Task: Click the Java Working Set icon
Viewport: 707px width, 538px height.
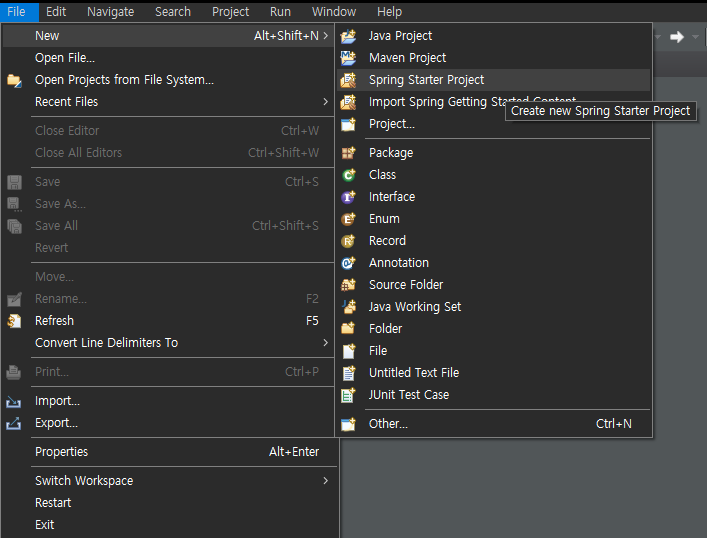Action: [x=348, y=307]
